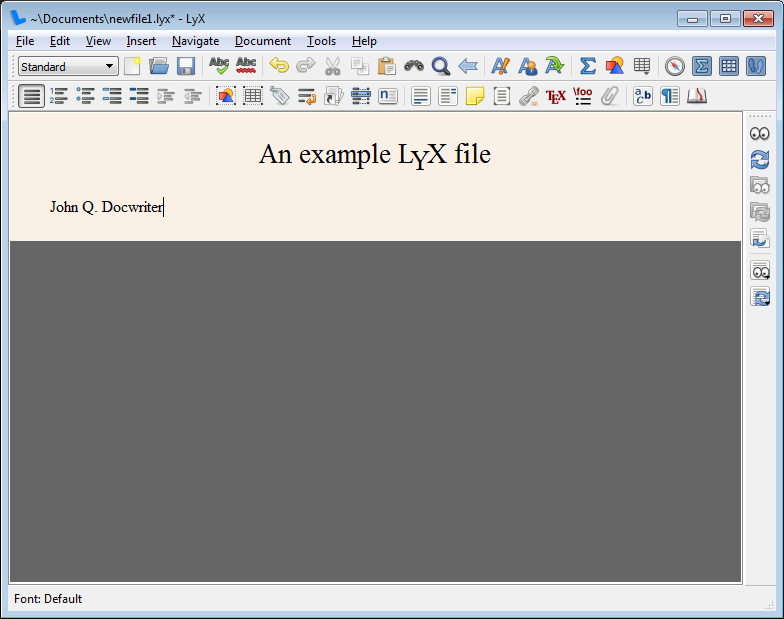Viewport: 784px width, 619px height.
Task: Open the Document menu
Action: tap(263, 41)
